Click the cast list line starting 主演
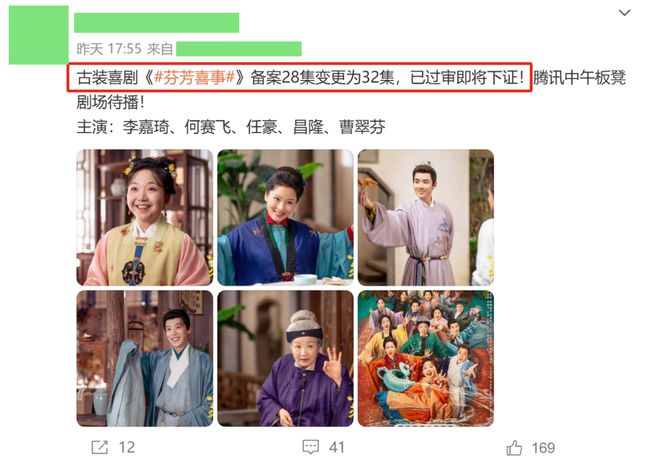660x459 pixels. [231, 127]
